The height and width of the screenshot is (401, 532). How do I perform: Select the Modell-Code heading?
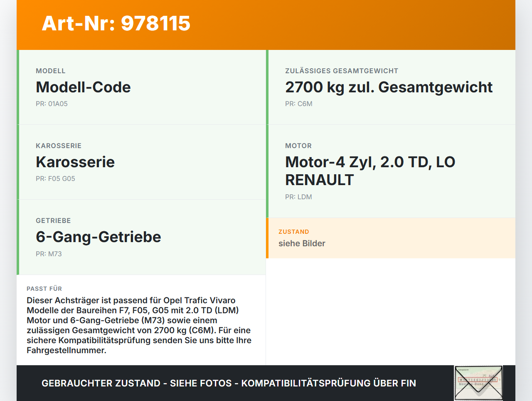tap(83, 87)
